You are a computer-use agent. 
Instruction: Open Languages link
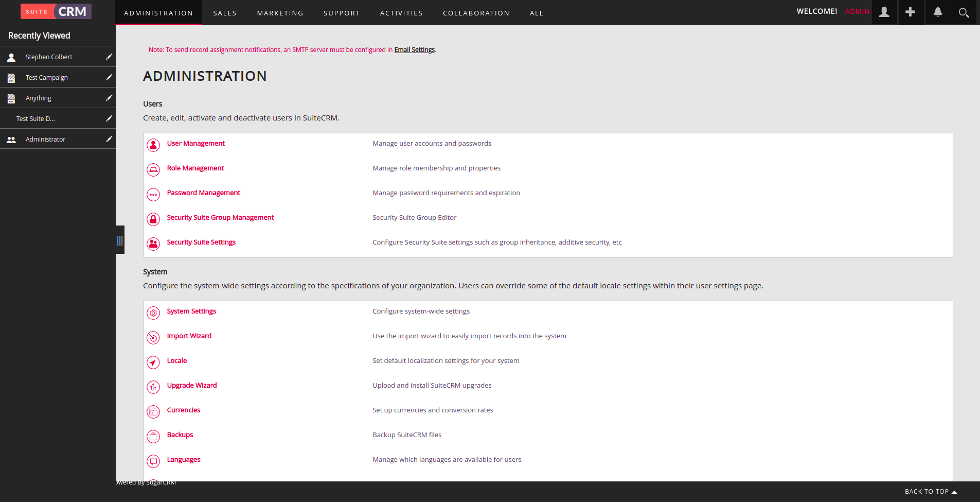pos(184,460)
